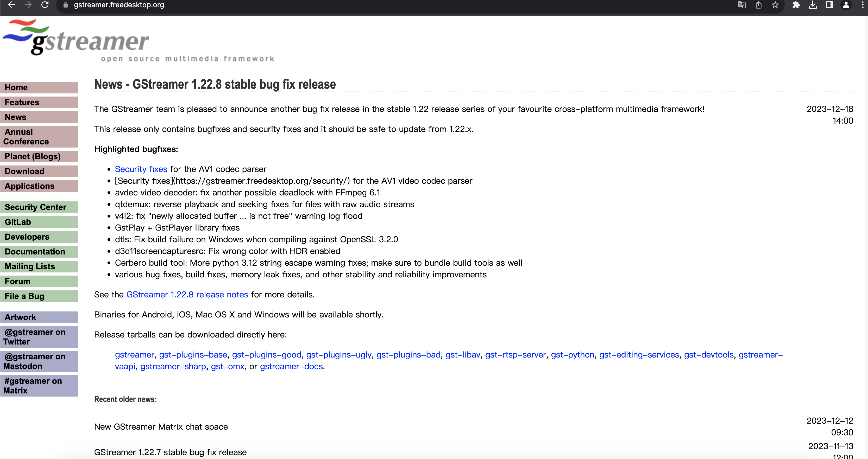The width and height of the screenshot is (868, 459).
Task: Open the Planet (Blogs) sidebar item
Action: [x=39, y=157]
